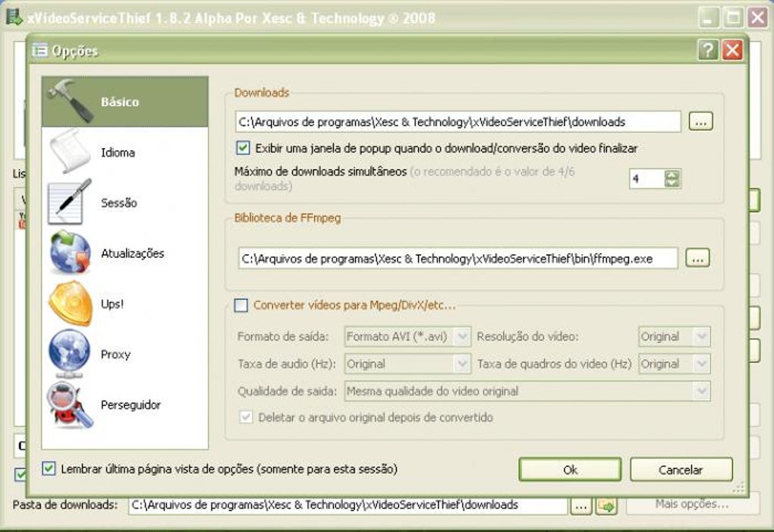
Task: Open the Idioma options page
Action: coord(125,152)
